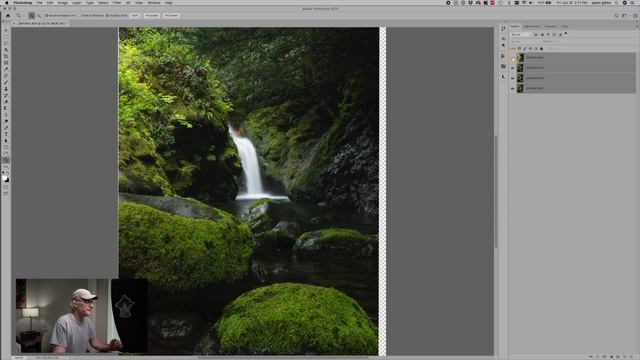Select the Clone Stamp tool

(x=6, y=89)
